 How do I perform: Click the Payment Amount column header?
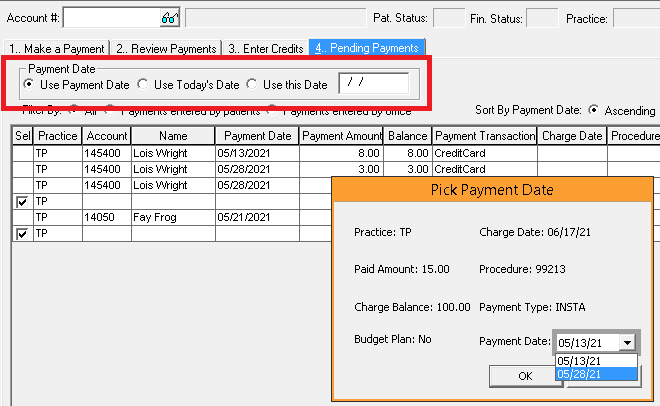pos(341,136)
